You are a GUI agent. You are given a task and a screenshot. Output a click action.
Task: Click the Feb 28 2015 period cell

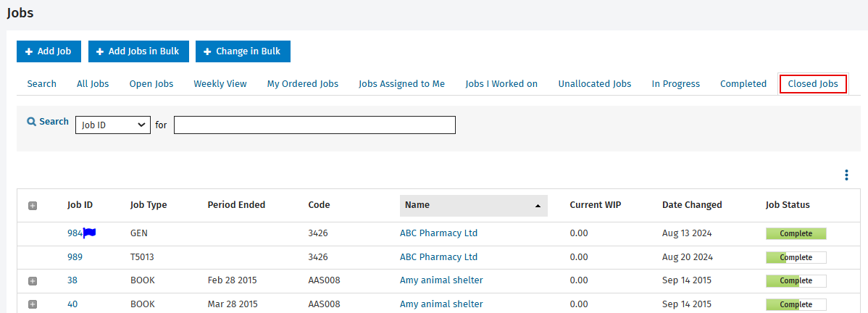tap(232, 280)
